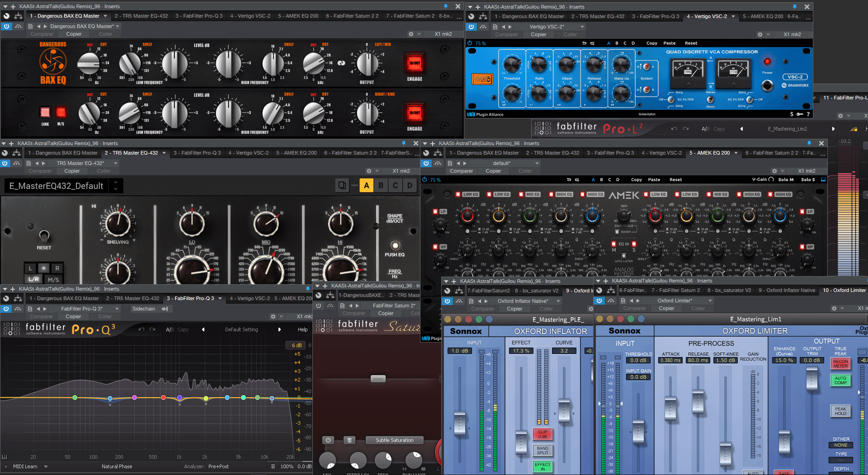This screenshot has width=868, height=475.
Task: Click RECON METER on Oxford Limiter
Action: tap(840, 363)
